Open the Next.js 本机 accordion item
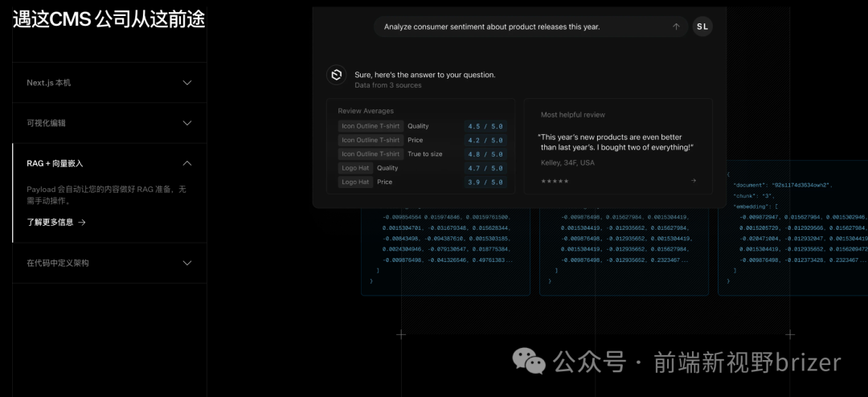Image resolution: width=868 pixels, height=397 pixels. (109, 83)
